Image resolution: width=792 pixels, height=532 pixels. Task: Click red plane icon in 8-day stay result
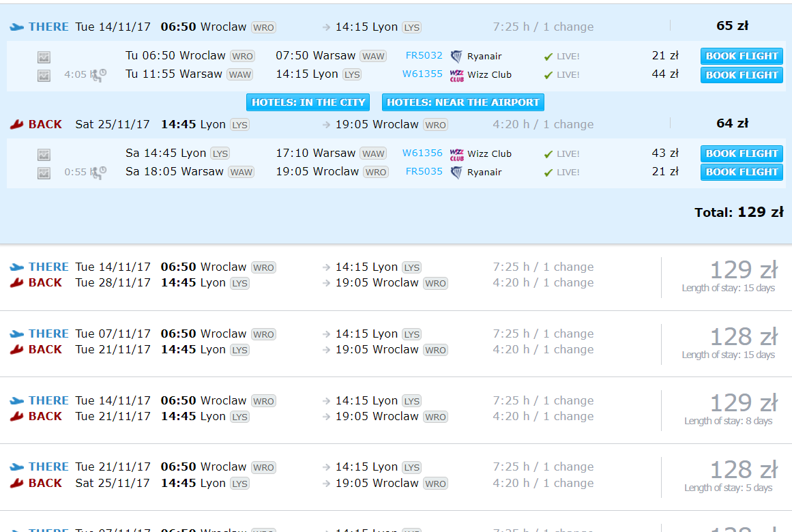pyautogui.click(x=16, y=416)
